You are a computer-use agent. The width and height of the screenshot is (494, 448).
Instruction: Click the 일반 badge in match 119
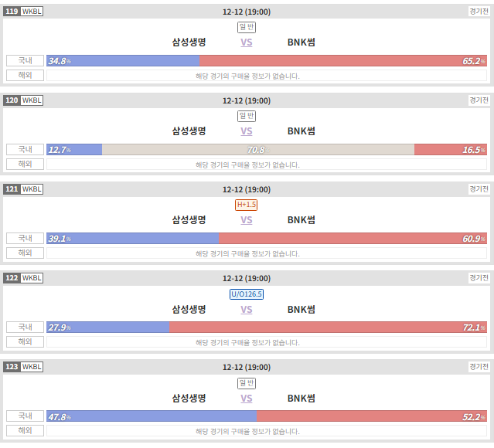[x=247, y=27]
